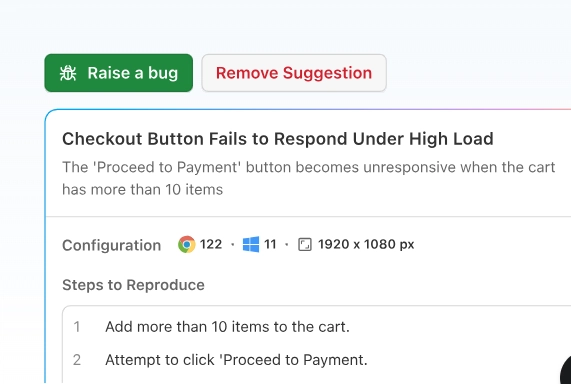Click Remove Suggestion button
571x384 pixels.
pos(294,73)
